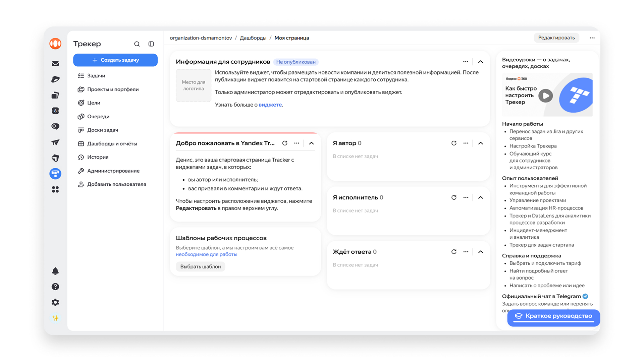The height and width of the screenshot is (362, 644).
Task: Click the help question mark icon
Action: [55, 287]
